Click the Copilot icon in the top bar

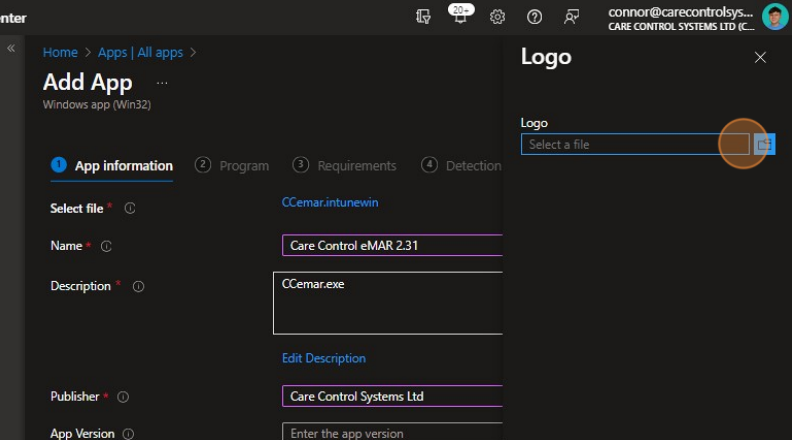pos(424,16)
